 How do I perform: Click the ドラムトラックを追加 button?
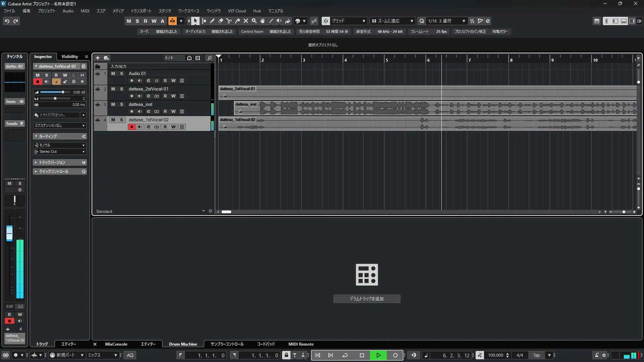(x=367, y=299)
